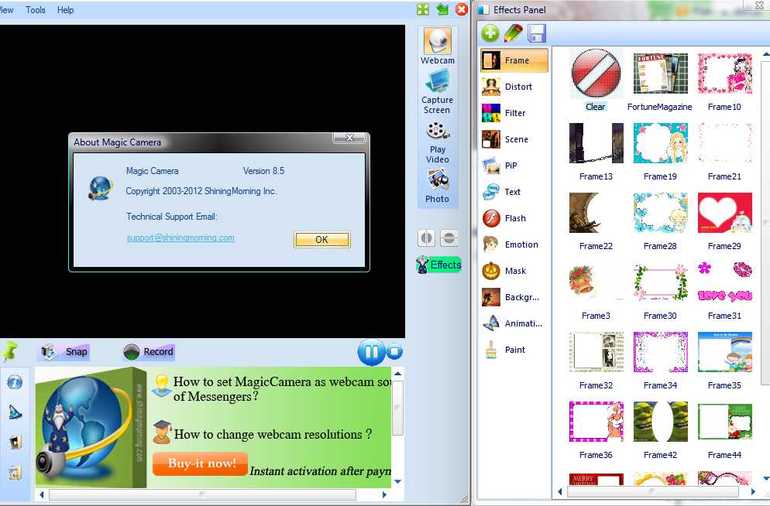This screenshot has height=506, width=770.
Task: Open the Play Video source
Action: pos(437,143)
